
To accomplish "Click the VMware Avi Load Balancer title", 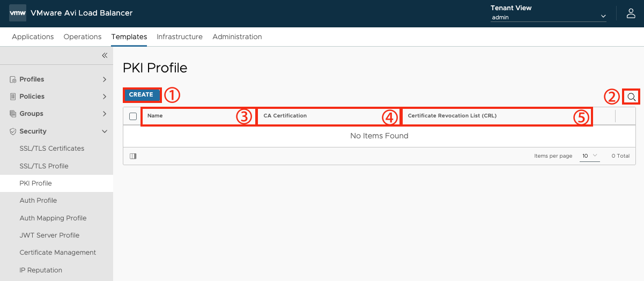I will [82, 13].
